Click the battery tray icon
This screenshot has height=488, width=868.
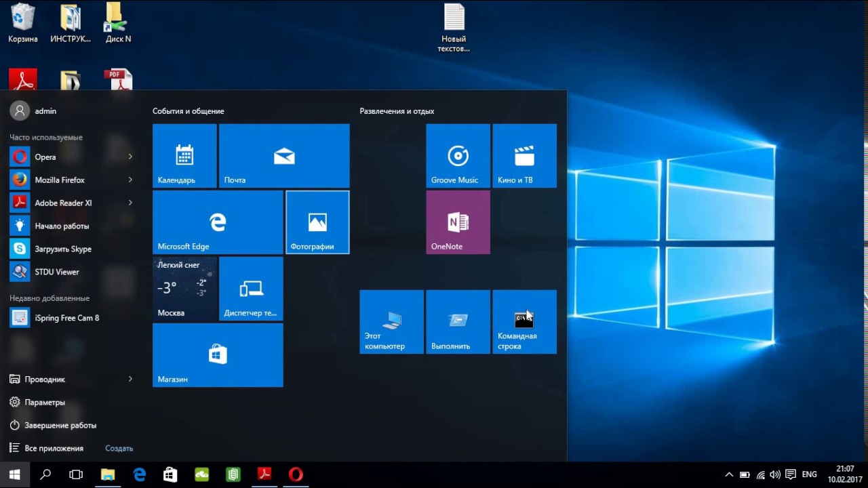(745, 474)
